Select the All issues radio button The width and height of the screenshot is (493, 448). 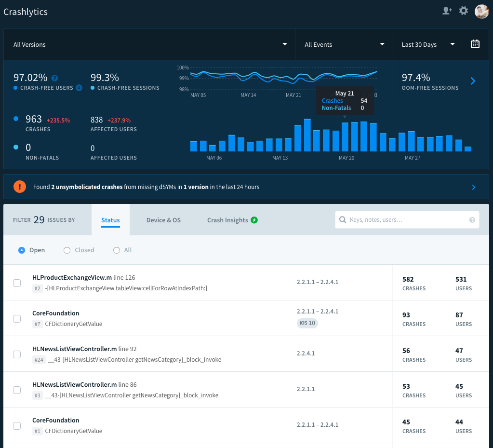point(117,250)
